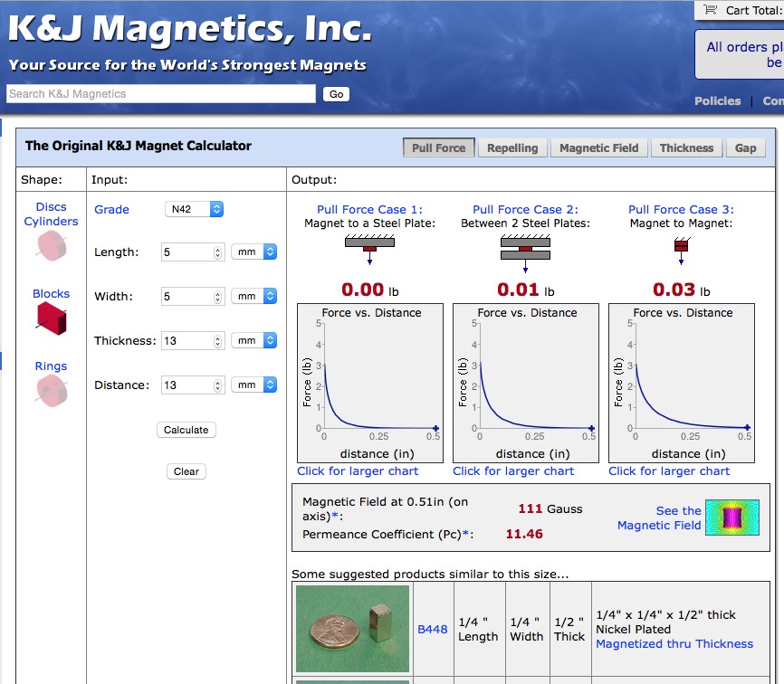This screenshot has height=684, width=784.
Task: Click the Width value stepper arrows
Action: [x=217, y=297]
